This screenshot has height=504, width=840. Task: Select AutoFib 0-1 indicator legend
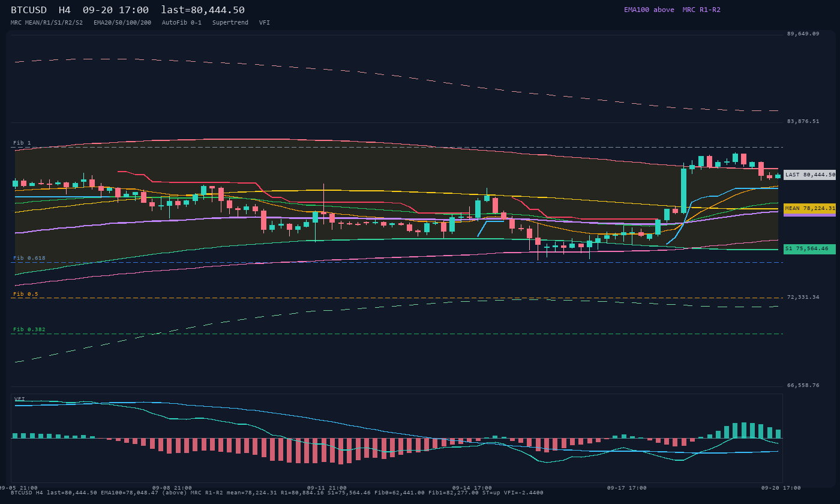pos(182,23)
